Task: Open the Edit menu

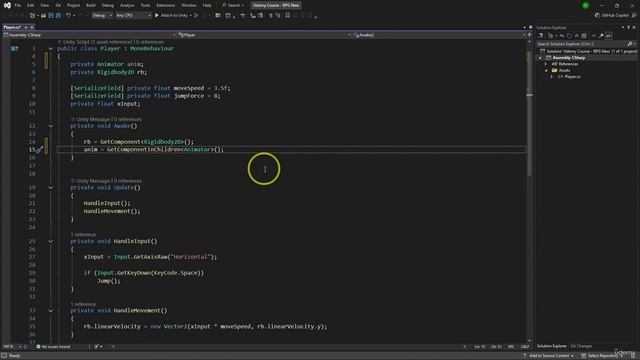Action: (x=31, y=5)
